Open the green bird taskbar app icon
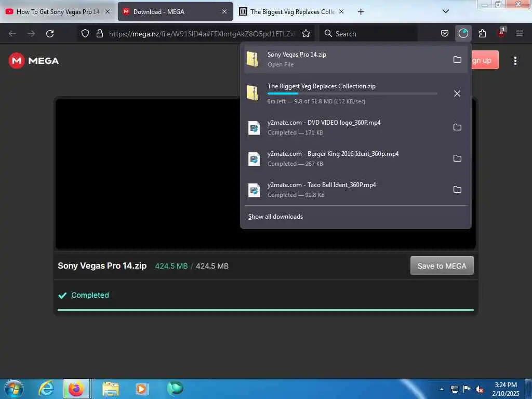 pyautogui.click(x=175, y=389)
